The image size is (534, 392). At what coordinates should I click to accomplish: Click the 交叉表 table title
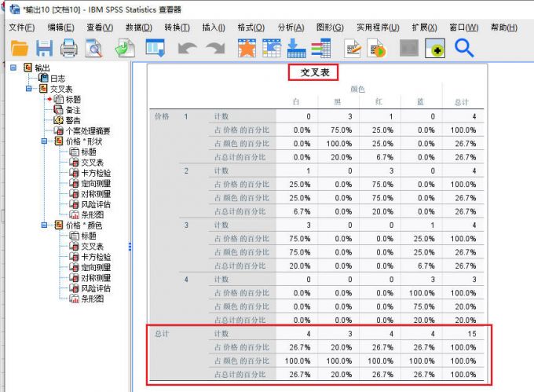tap(315, 72)
